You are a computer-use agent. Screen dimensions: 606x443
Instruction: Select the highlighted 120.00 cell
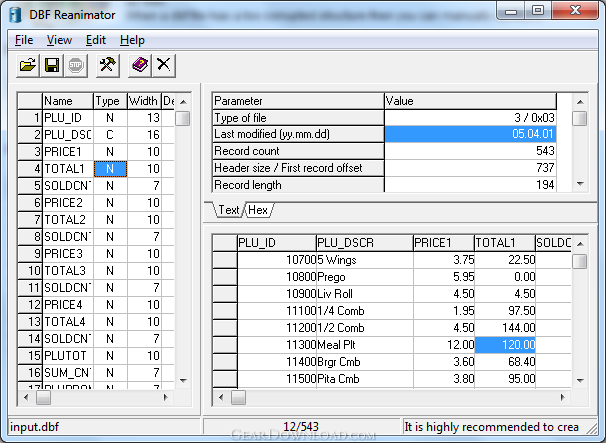505,345
